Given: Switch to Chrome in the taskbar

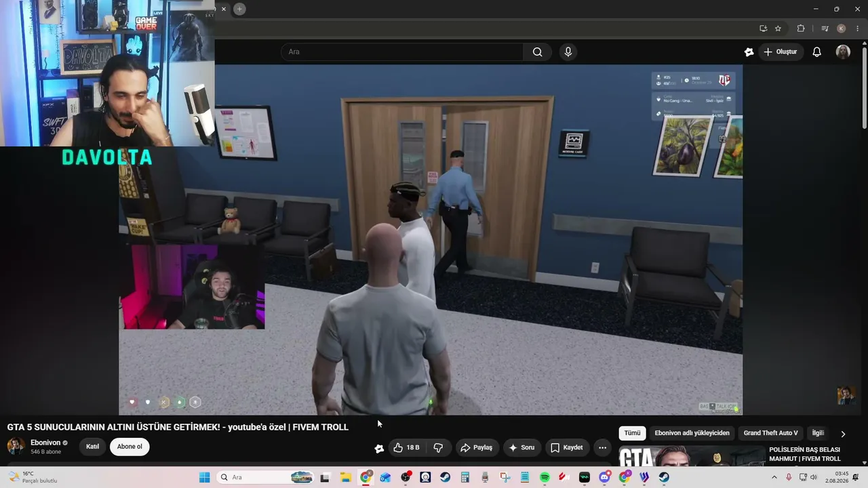Looking at the screenshot, I should tap(366, 477).
